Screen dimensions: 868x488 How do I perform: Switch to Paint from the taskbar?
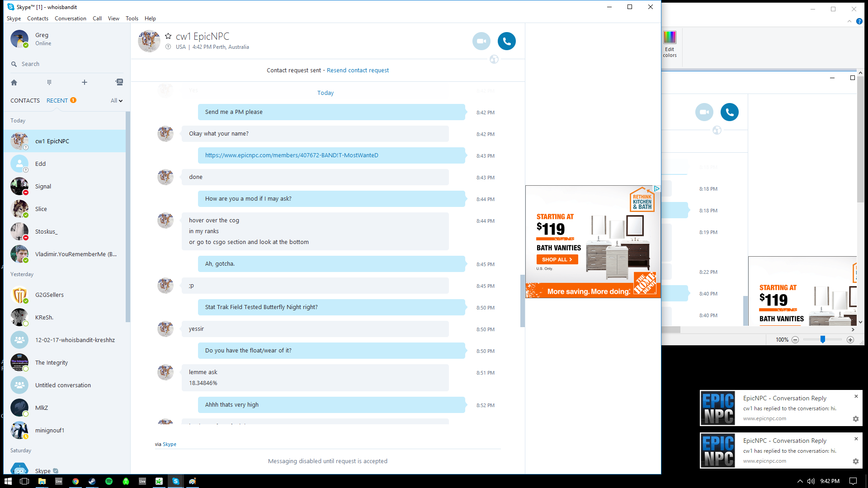coord(193,481)
